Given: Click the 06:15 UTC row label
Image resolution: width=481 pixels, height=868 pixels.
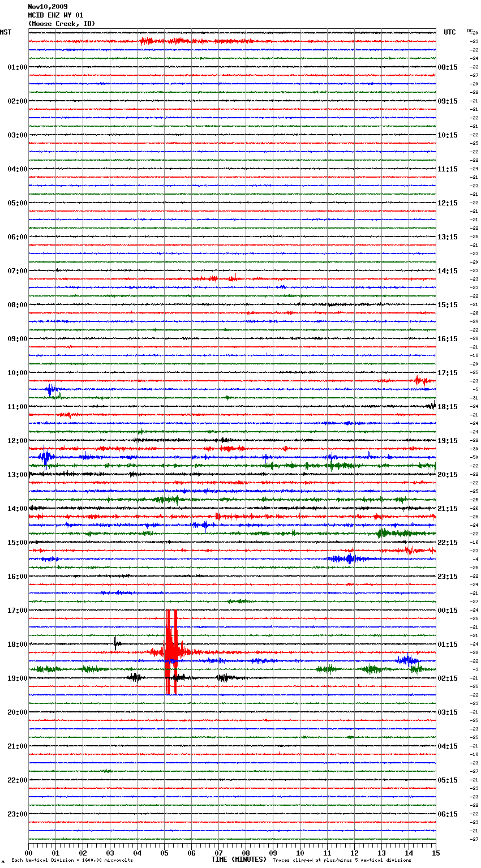Looking at the screenshot, I should [x=448, y=814].
